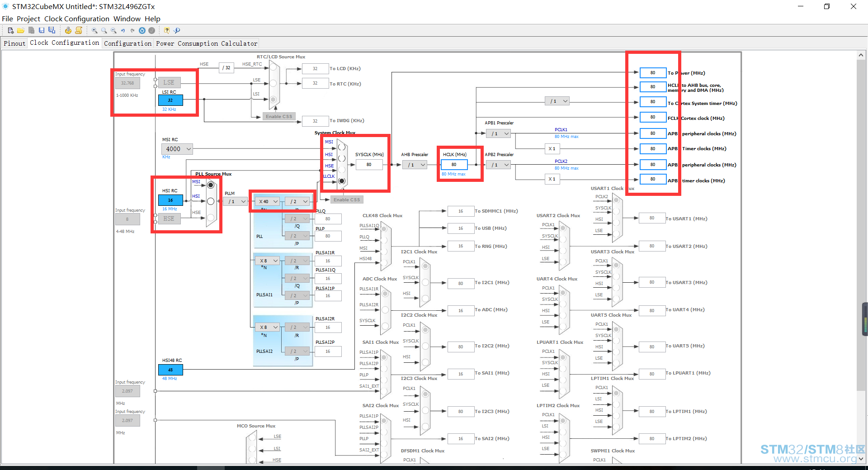This screenshot has width=868, height=470.
Task: Click the blue Reset Clock Configuration icon
Action: (142, 30)
